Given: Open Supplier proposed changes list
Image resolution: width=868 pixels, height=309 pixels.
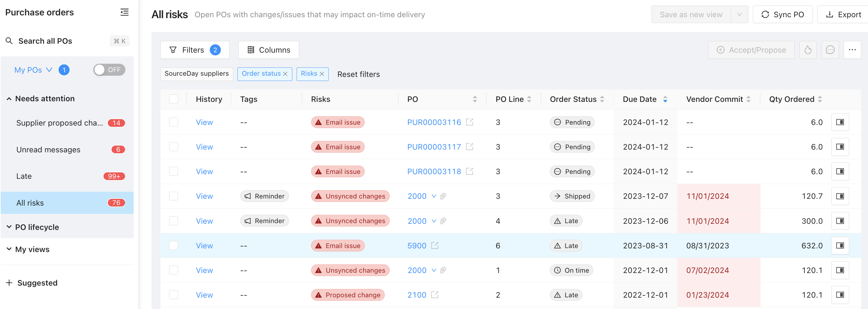Looking at the screenshot, I should point(67,123).
